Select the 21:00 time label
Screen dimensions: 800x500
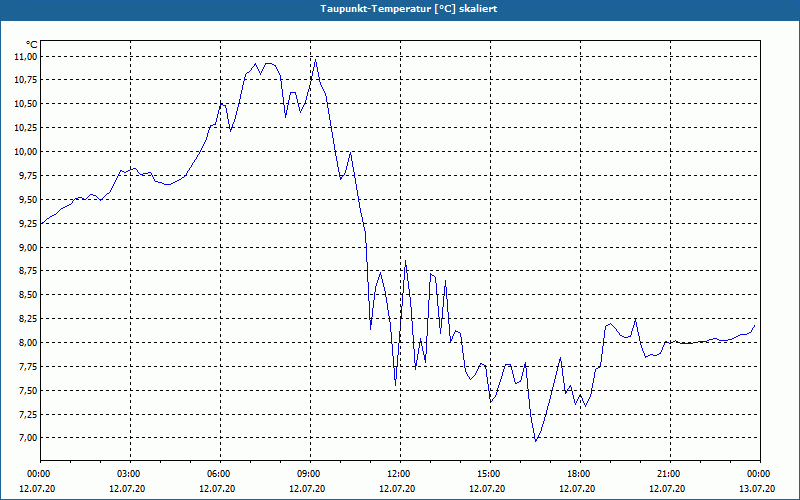point(670,474)
